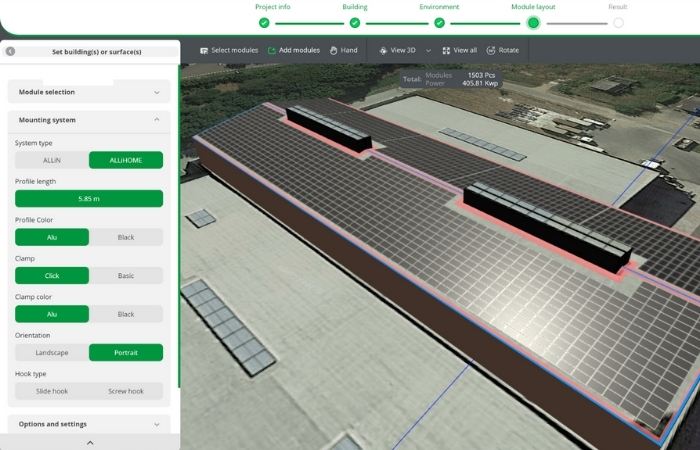Open the View 3D dropdown arrow
The image size is (700, 450).
pyautogui.click(x=428, y=50)
